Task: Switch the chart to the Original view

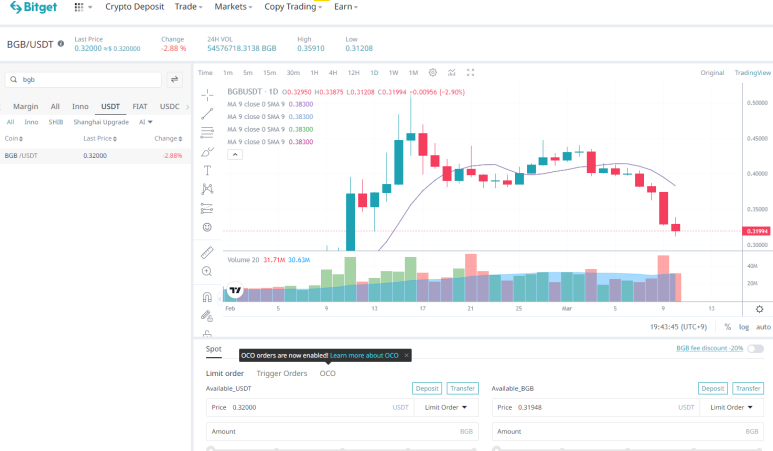Action: (x=712, y=72)
